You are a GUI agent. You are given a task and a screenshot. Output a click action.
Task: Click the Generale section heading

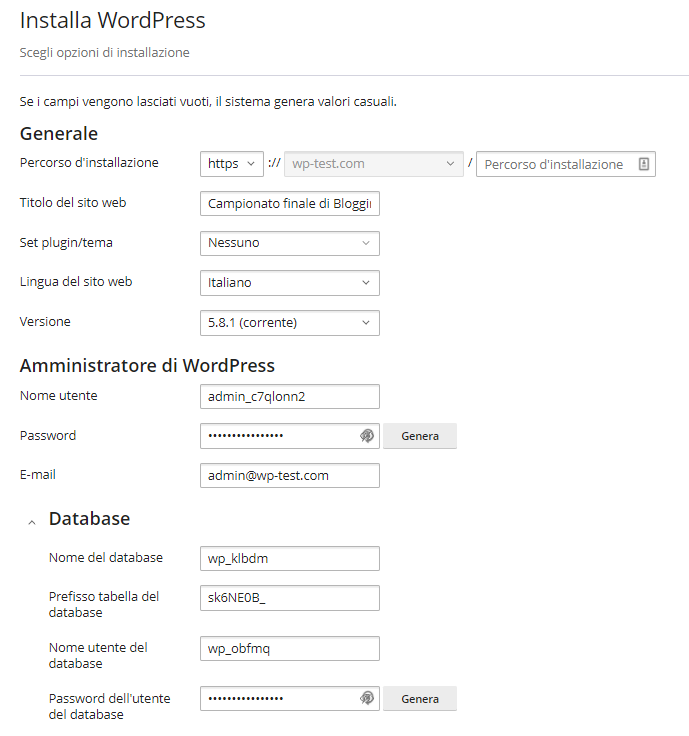click(59, 134)
